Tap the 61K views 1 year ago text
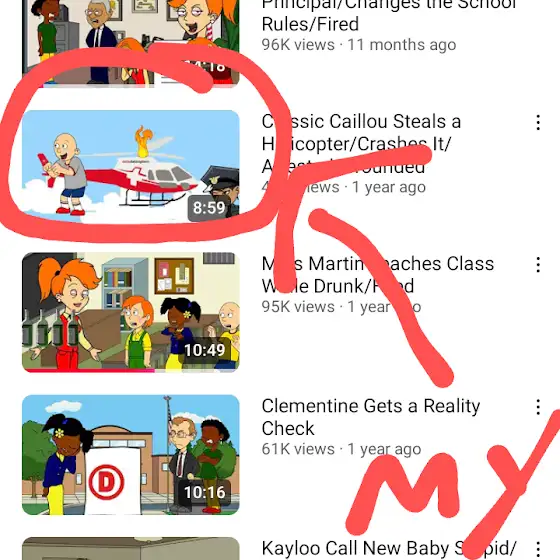Screen dimensions: 560x560 click(x=341, y=449)
